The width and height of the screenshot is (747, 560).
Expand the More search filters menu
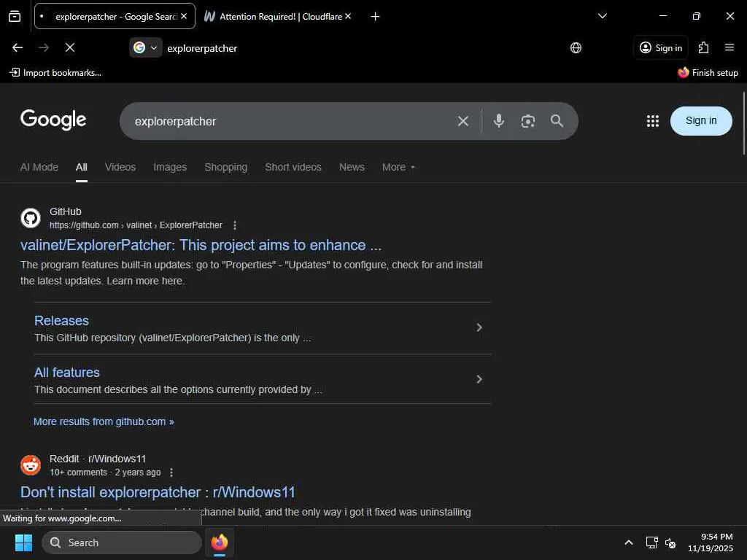[398, 167]
